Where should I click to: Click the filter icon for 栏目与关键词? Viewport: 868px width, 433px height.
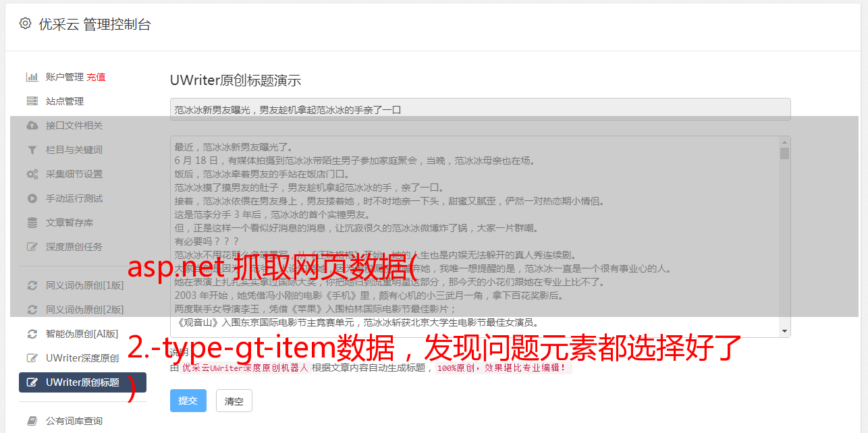(32, 150)
